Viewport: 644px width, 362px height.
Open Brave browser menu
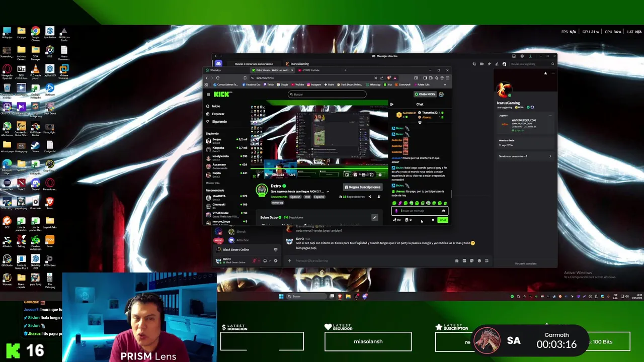pos(447,78)
